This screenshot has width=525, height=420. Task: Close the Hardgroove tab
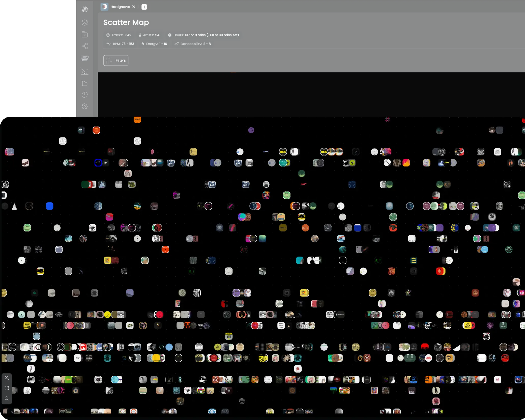point(134,7)
